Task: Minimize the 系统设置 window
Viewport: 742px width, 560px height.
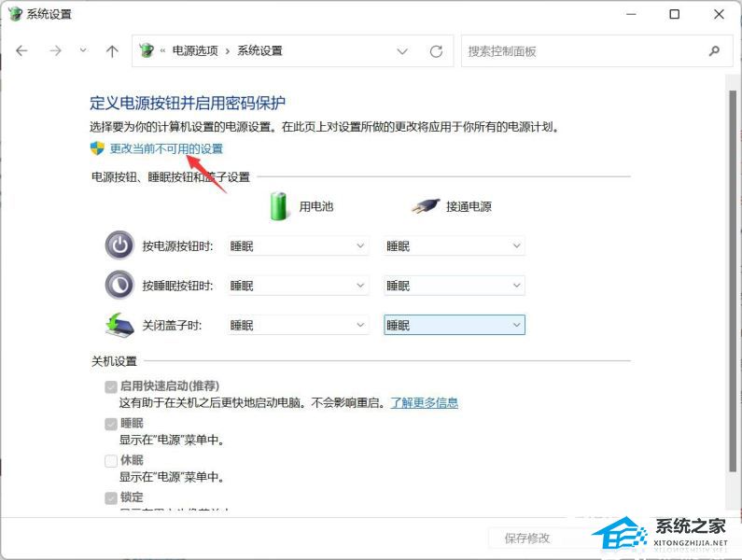Action: (631, 14)
